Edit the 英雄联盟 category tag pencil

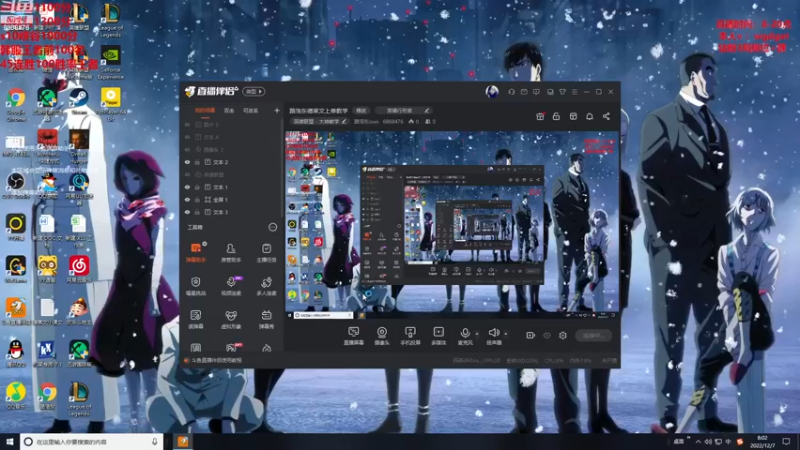click(344, 121)
